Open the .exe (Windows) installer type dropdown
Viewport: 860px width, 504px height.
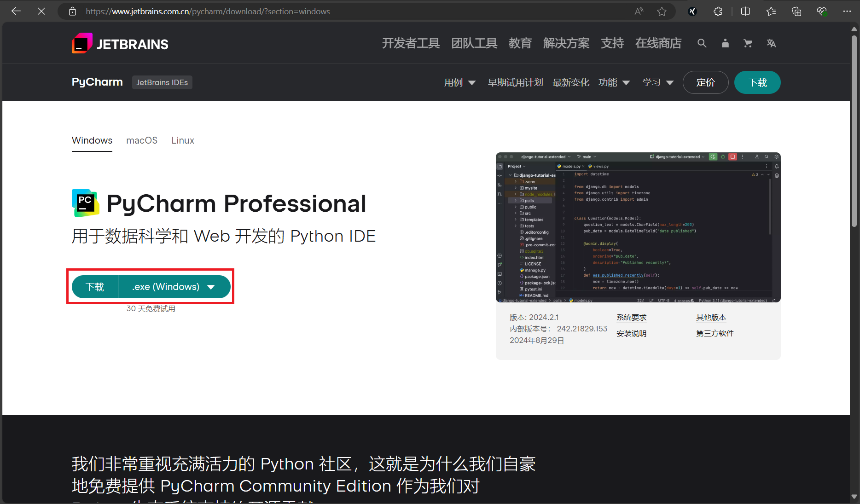click(x=174, y=287)
